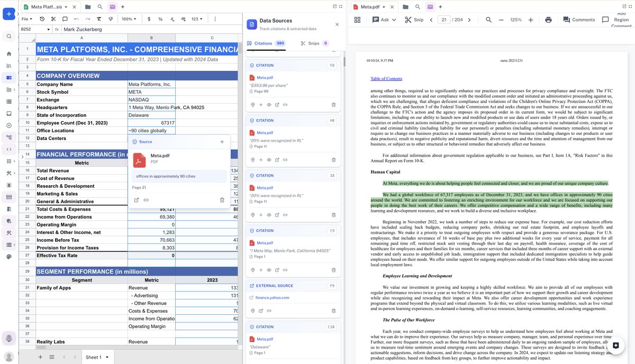Image resolution: width=635 pixels, height=364 pixels.
Task: Click the location pin on the C9 citation
Action: (253, 270)
